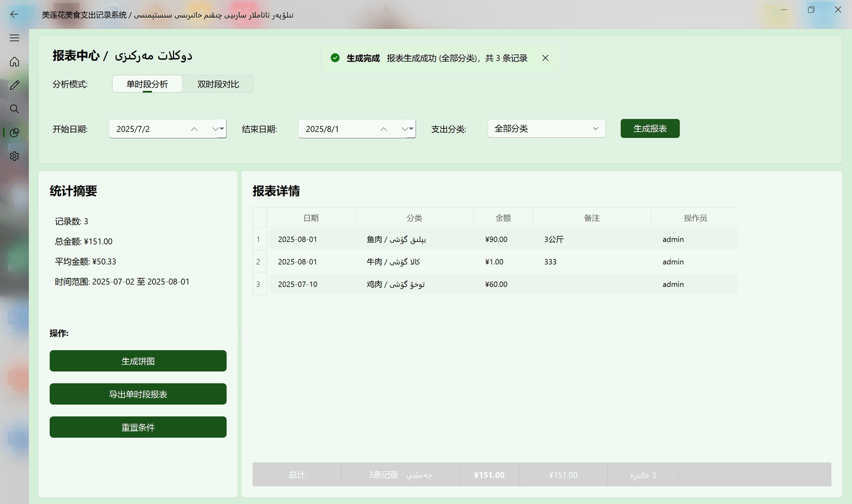852x504 pixels.
Task: Increase the 结束日期 with up arrow
Action: (x=383, y=129)
